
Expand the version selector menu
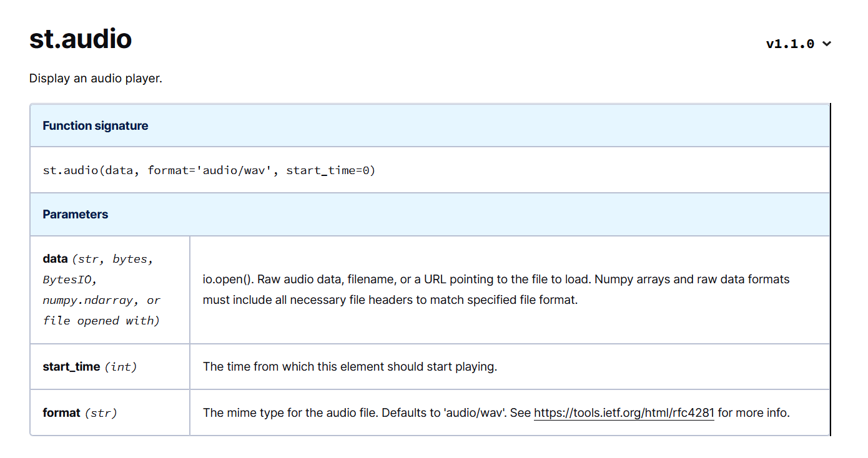(x=798, y=44)
